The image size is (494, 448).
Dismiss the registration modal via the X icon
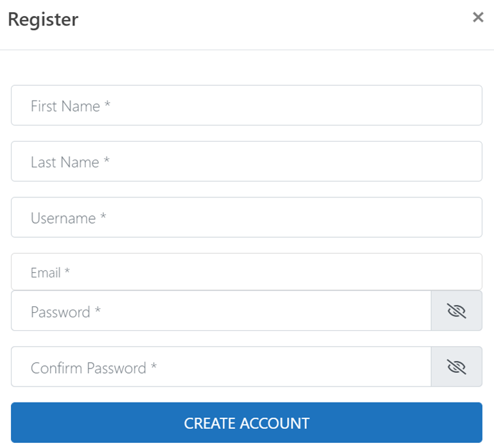click(478, 17)
